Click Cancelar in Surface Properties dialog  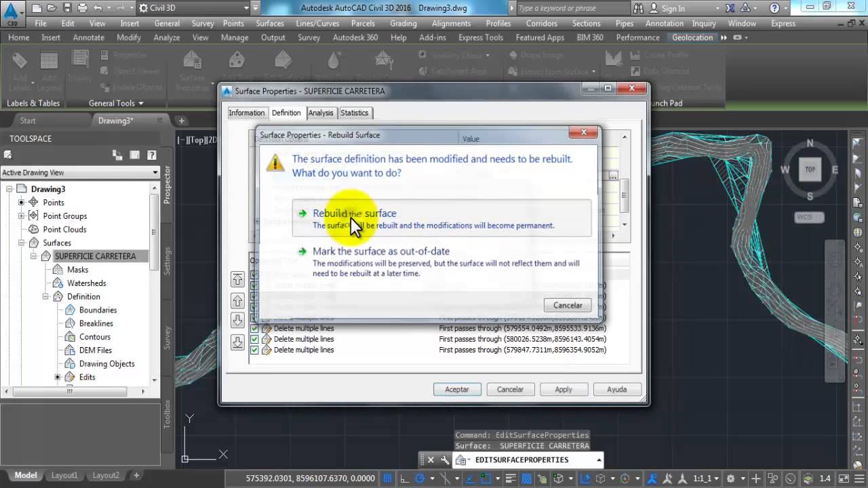pos(510,389)
